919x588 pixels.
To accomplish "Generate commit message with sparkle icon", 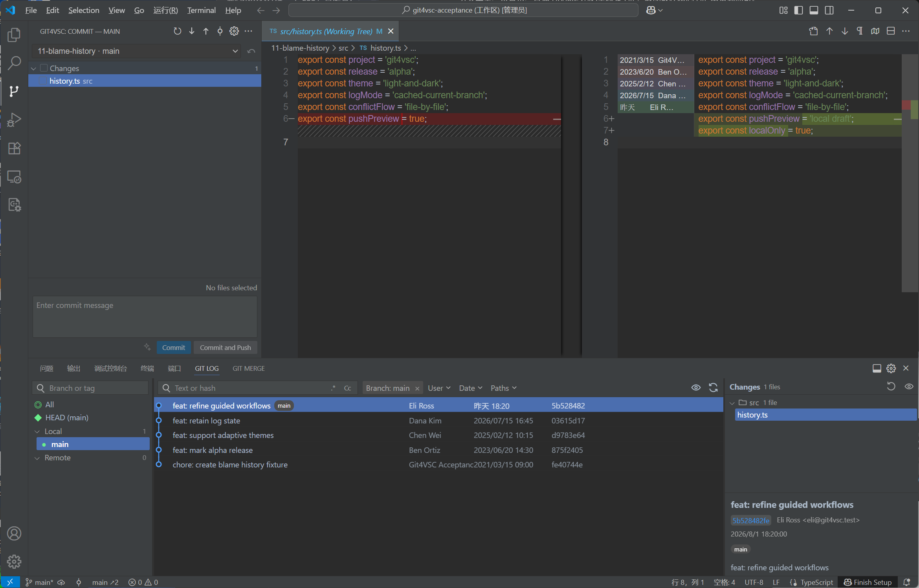I will click(147, 347).
